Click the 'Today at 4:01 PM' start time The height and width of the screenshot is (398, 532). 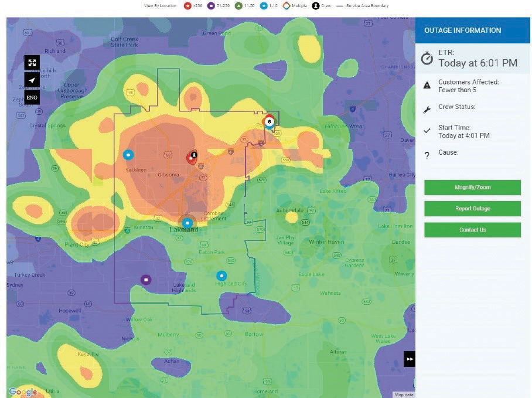click(x=464, y=136)
